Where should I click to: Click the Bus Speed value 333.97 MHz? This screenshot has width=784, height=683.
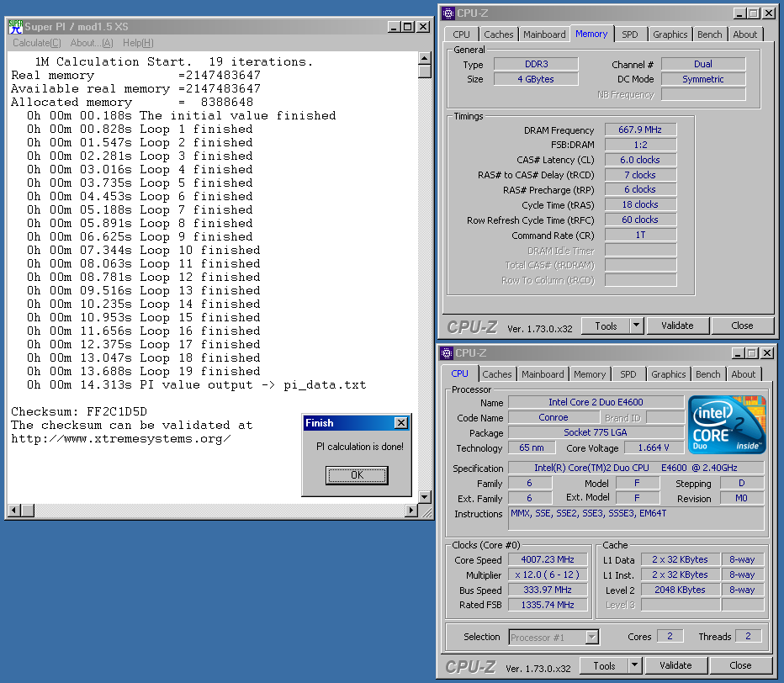click(x=548, y=590)
